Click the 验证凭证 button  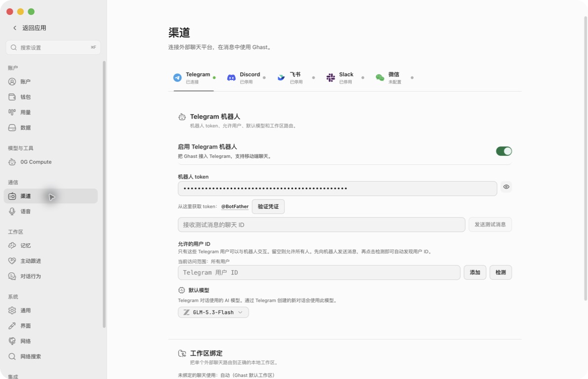[x=268, y=207]
